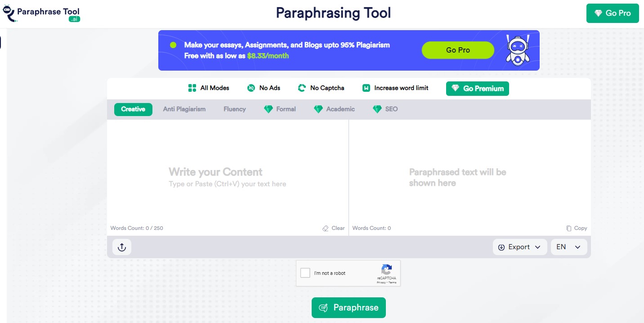This screenshot has height=323, width=644.
Task: Switch to Anti Plagiarism mode
Action: pyautogui.click(x=184, y=109)
